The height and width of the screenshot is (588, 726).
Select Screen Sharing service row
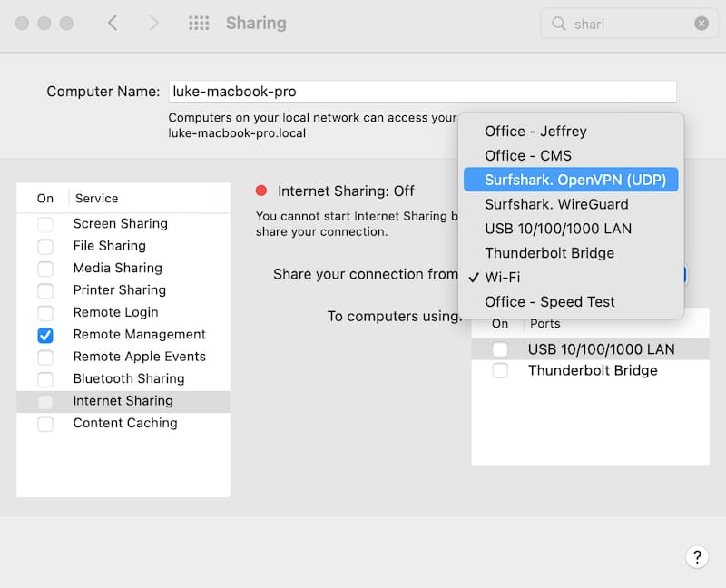click(123, 223)
